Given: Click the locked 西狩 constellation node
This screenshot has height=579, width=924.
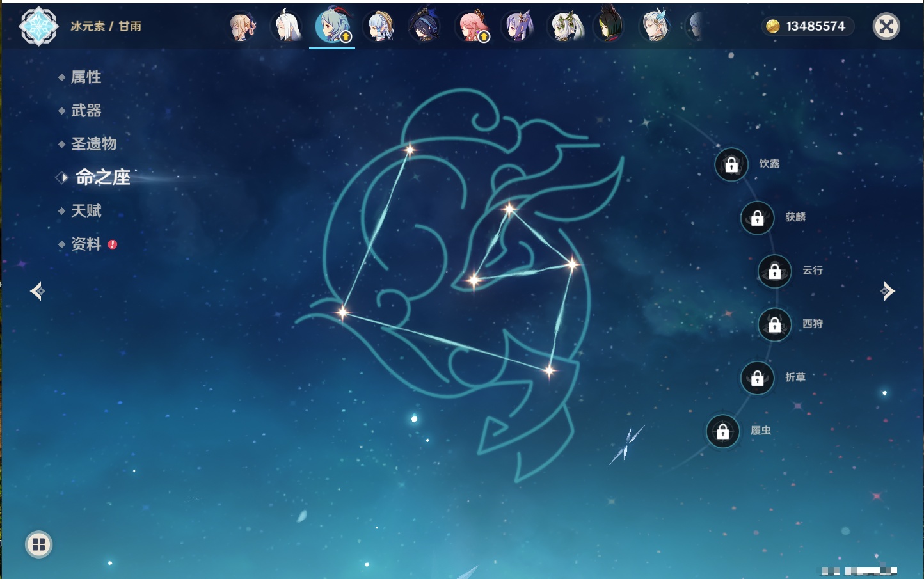Looking at the screenshot, I should click(x=775, y=324).
